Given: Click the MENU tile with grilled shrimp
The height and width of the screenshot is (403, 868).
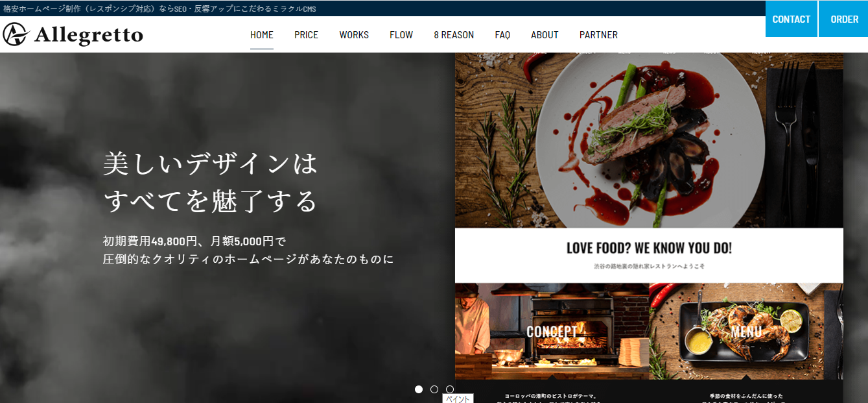Looking at the screenshot, I should point(746,331).
